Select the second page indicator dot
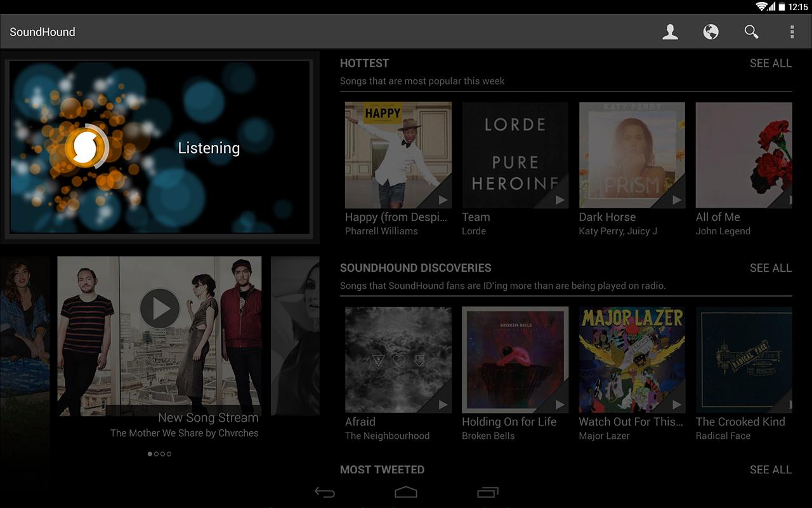This screenshot has height=508, width=812. point(155,454)
